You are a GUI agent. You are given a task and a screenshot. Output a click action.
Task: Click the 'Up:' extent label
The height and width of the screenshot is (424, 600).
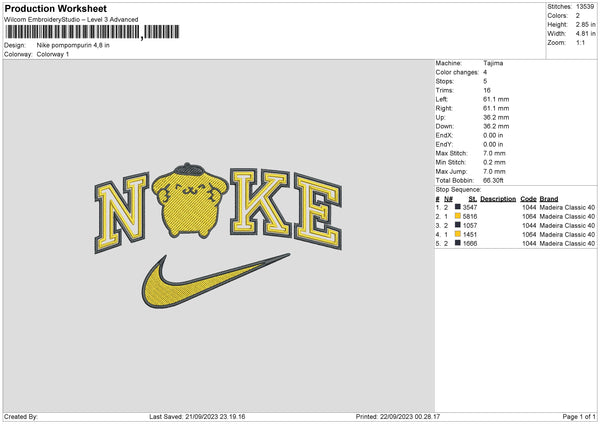tap(440, 117)
